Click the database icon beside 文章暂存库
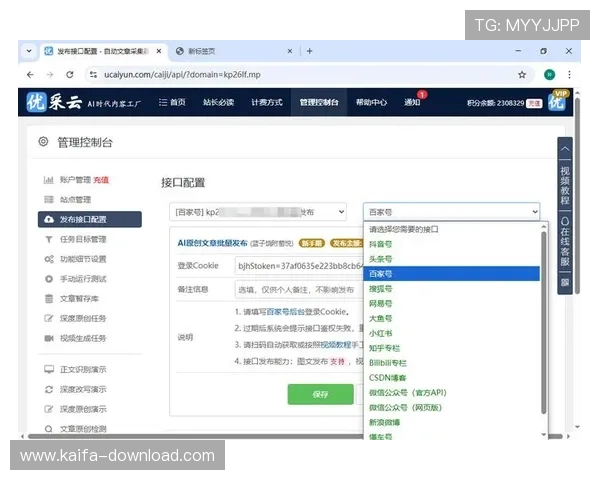This screenshot has height=480, width=600. click(x=49, y=299)
